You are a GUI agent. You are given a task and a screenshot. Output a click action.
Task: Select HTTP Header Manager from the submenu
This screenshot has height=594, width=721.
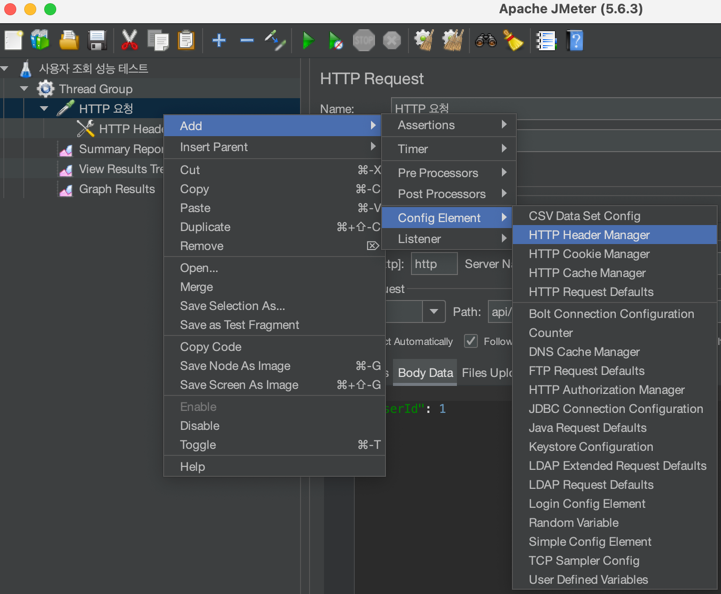(x=589, y=235)
